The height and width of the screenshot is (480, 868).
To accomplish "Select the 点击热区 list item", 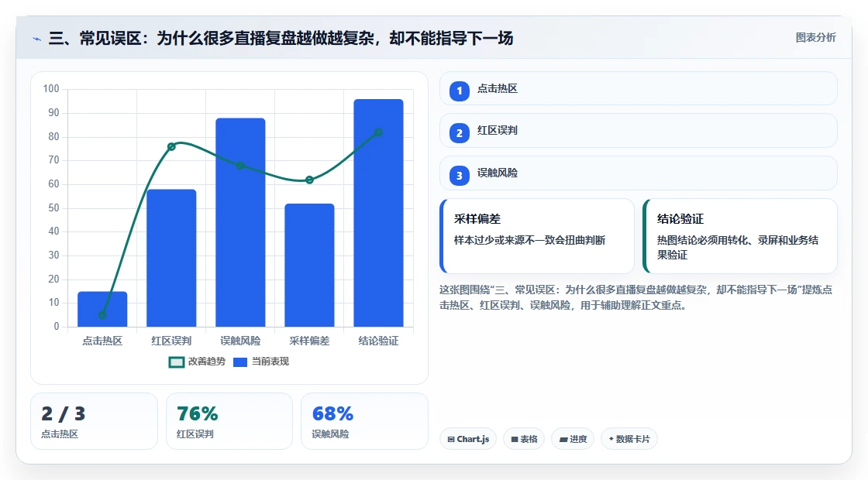I will point(638,88).
